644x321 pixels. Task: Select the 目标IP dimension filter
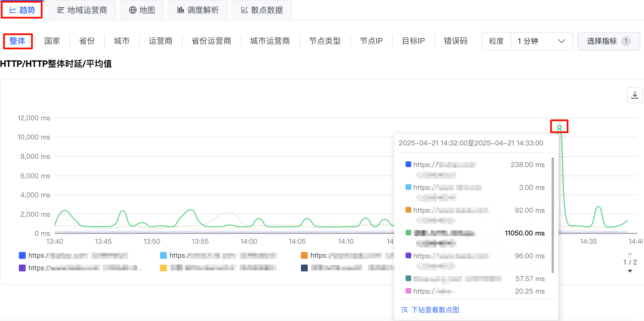coord(413,41)
